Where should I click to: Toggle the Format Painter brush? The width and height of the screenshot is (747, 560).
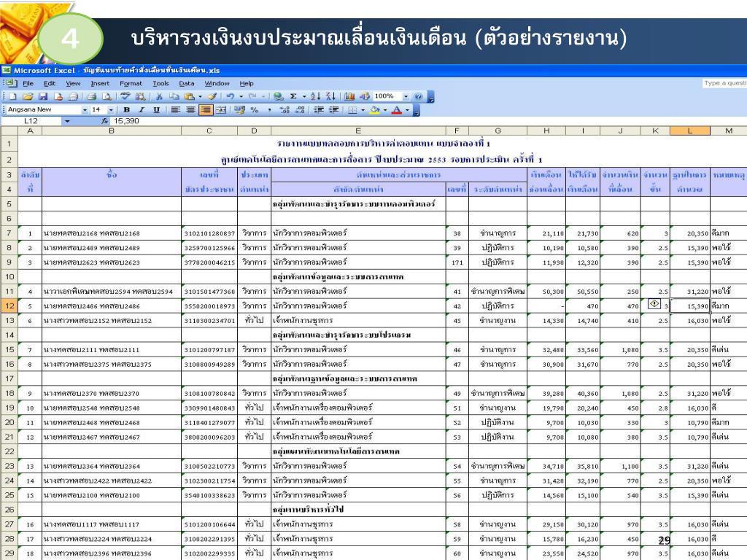[212, 96]
